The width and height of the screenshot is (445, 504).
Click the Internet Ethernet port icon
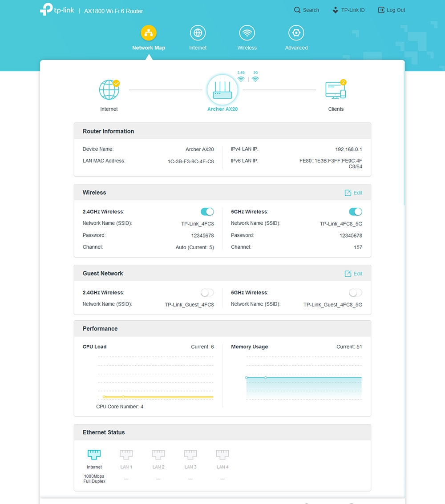(94, 455)
